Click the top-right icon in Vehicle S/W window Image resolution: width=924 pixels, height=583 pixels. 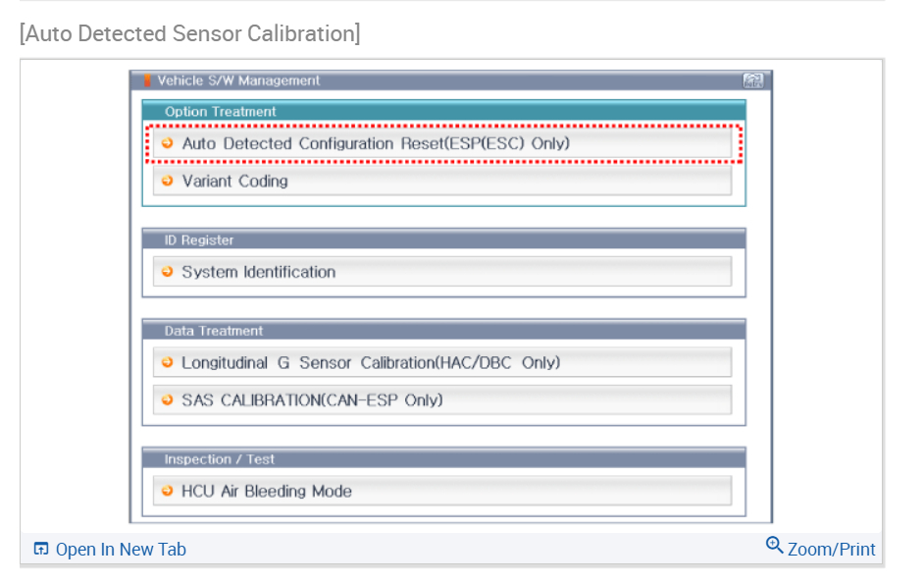pos(753,81)
